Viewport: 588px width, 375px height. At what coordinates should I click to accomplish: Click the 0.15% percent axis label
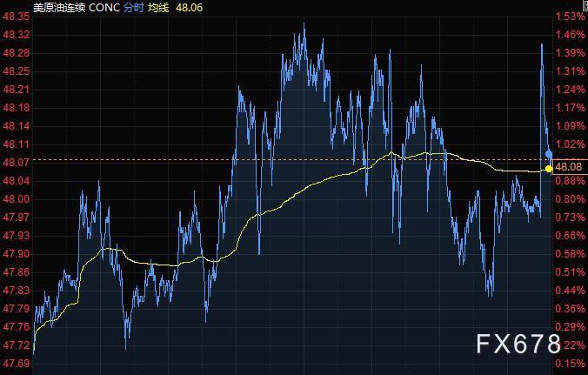point(570,363)
